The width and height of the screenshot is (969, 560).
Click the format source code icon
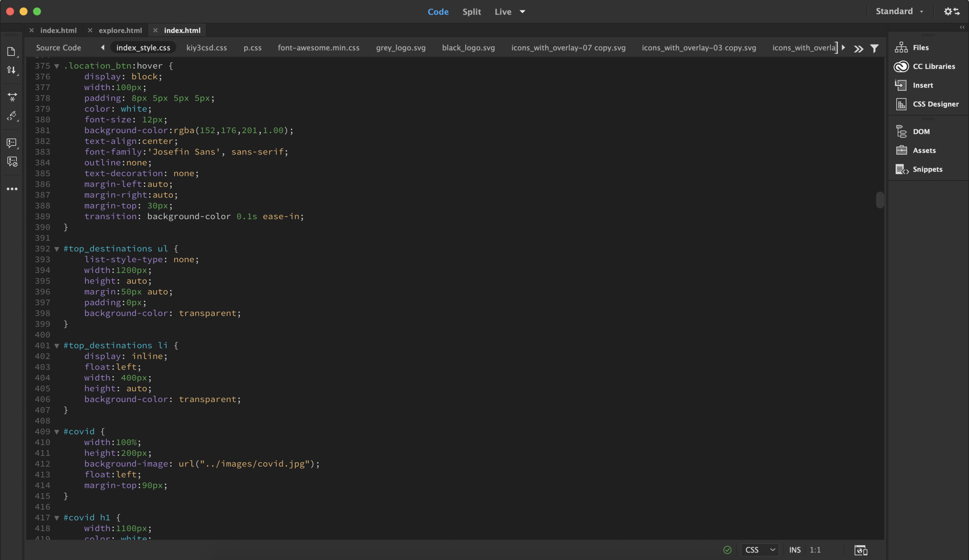[12, 115]
